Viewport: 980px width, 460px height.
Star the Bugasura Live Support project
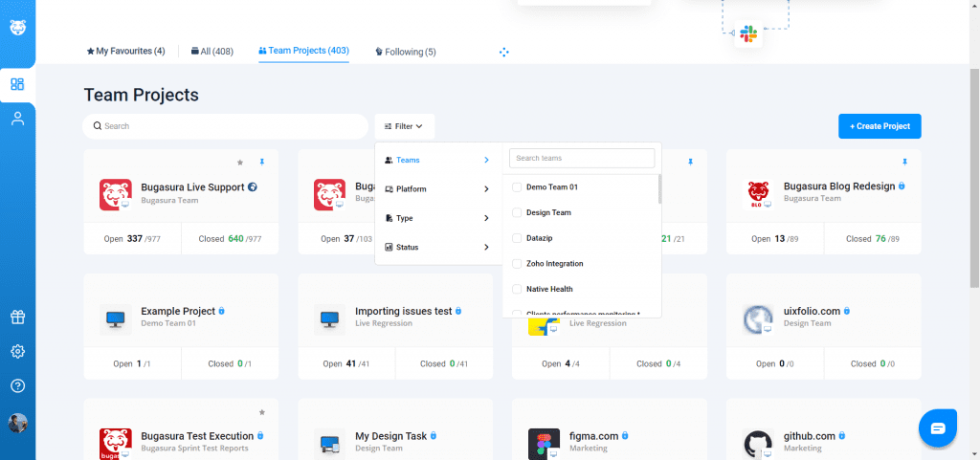coord(240,163)
